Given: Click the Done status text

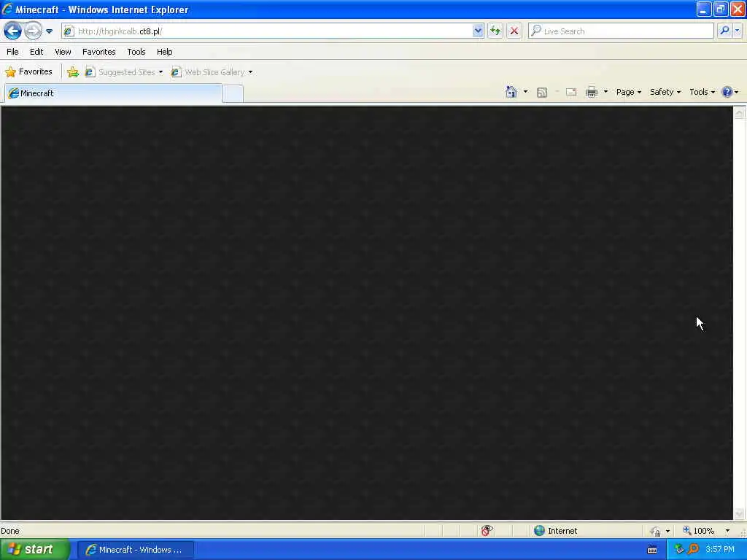Looking at the screenshot, I should [x=10, y=531].
